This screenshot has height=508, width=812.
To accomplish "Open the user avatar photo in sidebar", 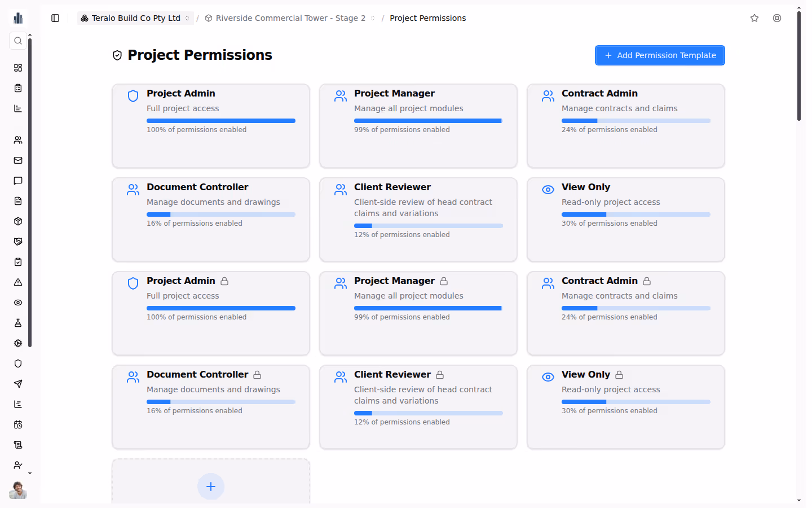I will (18, 490).
